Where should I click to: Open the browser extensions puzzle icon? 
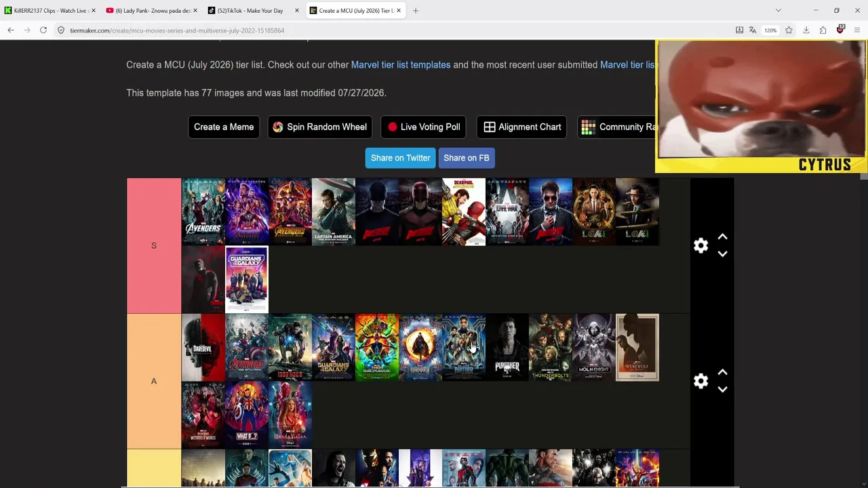coord(823,30)
